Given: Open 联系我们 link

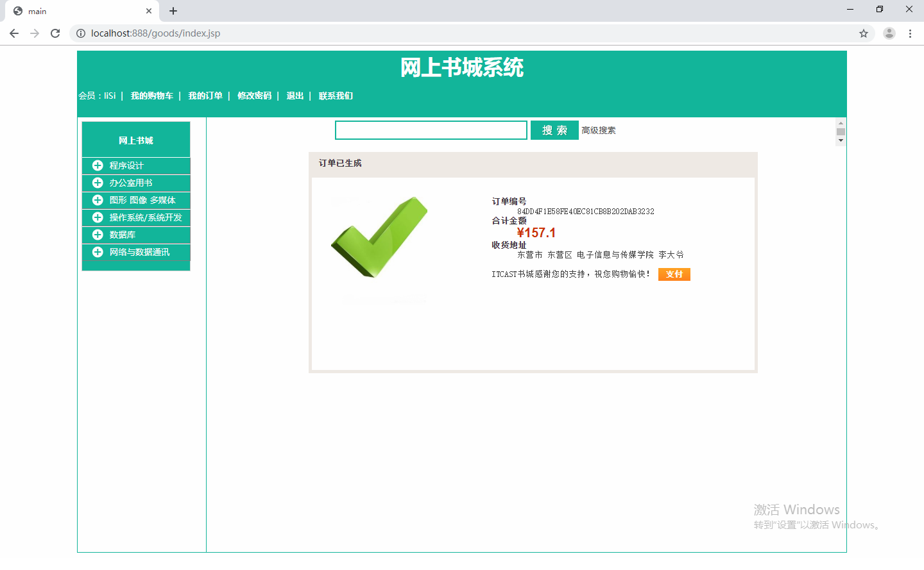Looking at the screenshot, I should click(x=336, y=96).
